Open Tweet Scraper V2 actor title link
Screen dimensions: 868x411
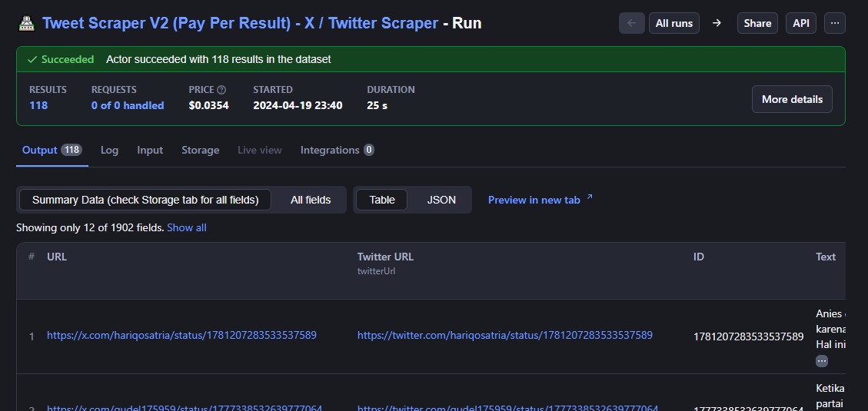point(240,23)
